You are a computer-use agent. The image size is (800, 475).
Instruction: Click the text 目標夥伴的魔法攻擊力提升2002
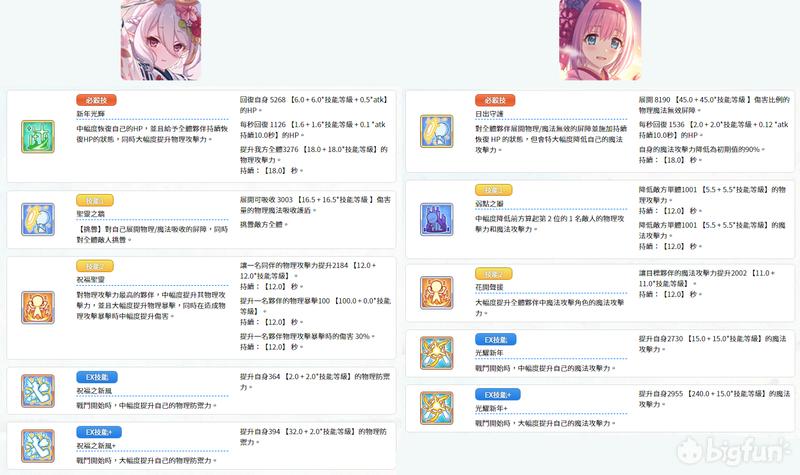tap(696, 273)
